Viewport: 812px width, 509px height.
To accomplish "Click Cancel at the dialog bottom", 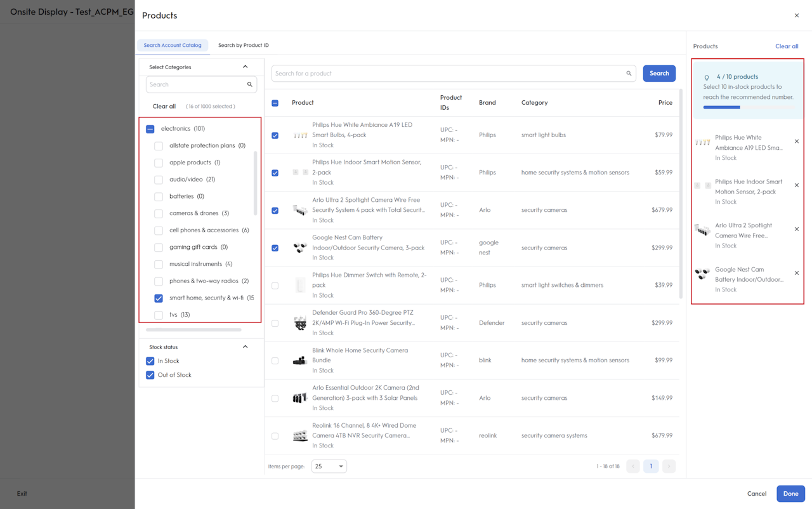I will pyautogui.click(x=757, y=494).
